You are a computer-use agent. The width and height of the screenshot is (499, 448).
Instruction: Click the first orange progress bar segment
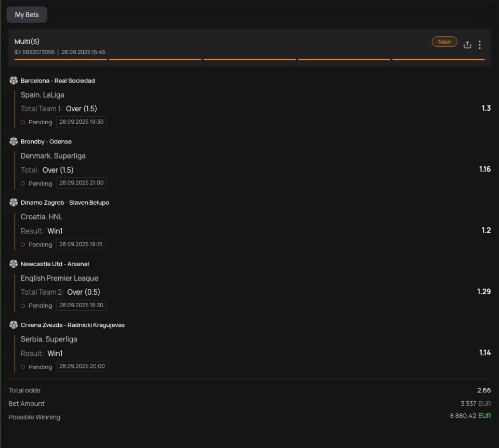click(61, 60)
